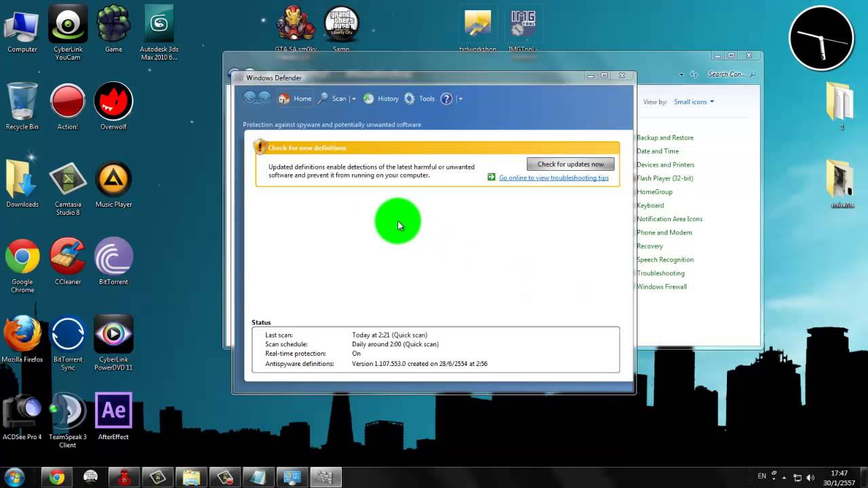The height and width of the screenshot is (488, 868).
Task: Click the volume speaker tray icon
Action: [x=810, y=477]
